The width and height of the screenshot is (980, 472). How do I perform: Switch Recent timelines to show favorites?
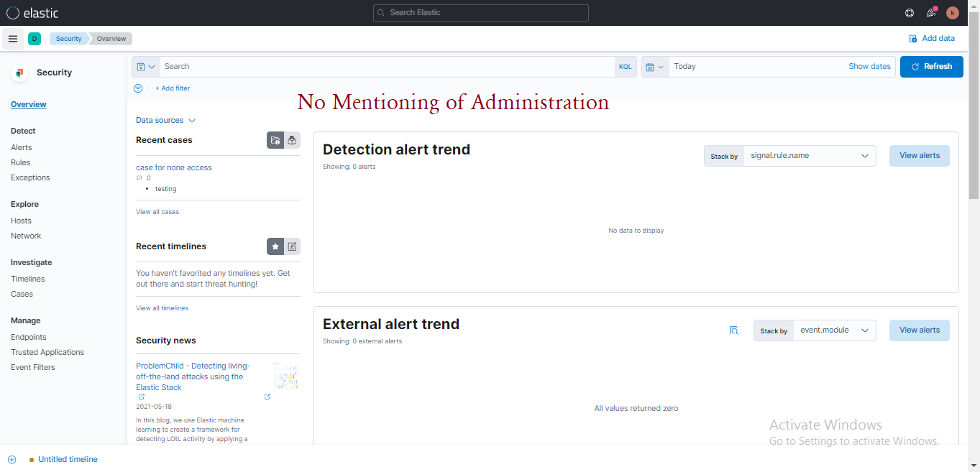pyautogui.click(x=275, y=246)
